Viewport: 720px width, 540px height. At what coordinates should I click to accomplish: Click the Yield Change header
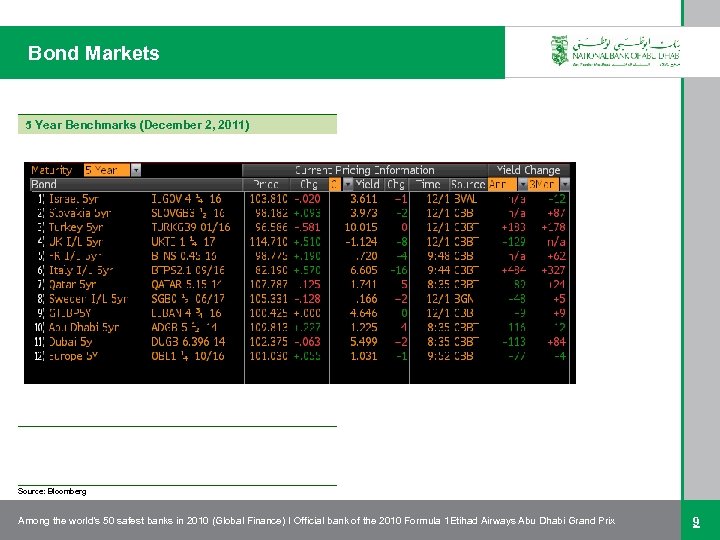529,170
